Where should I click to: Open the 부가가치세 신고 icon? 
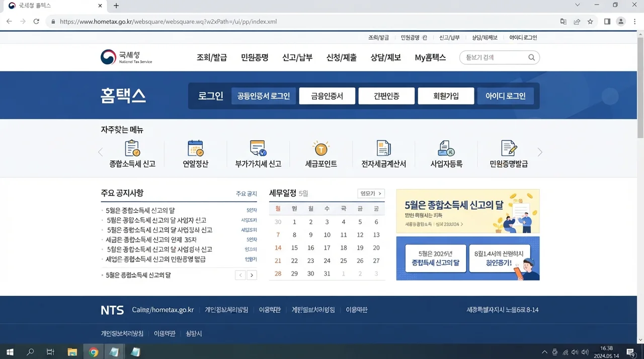tap(258, 148)
